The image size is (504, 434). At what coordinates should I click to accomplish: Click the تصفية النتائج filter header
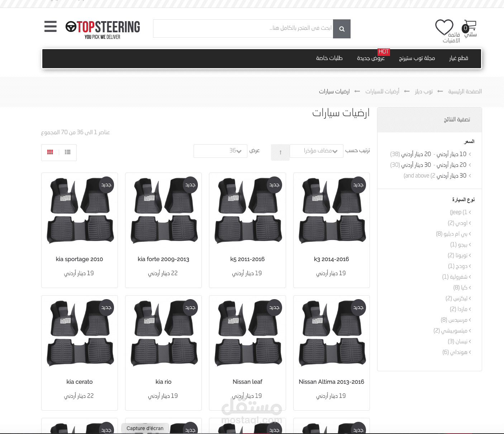pos(429,120)
